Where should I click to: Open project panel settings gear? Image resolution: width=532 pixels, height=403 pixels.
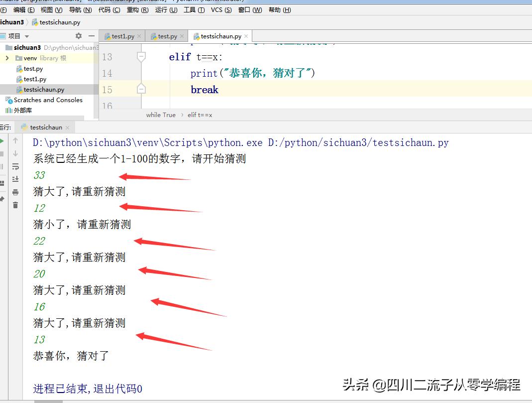pos(78,36)
